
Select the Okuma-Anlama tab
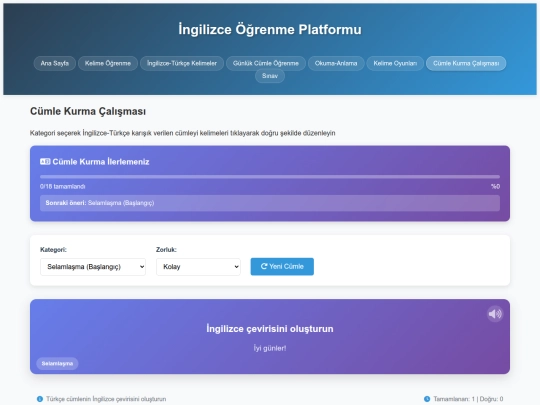pos(336,63)
